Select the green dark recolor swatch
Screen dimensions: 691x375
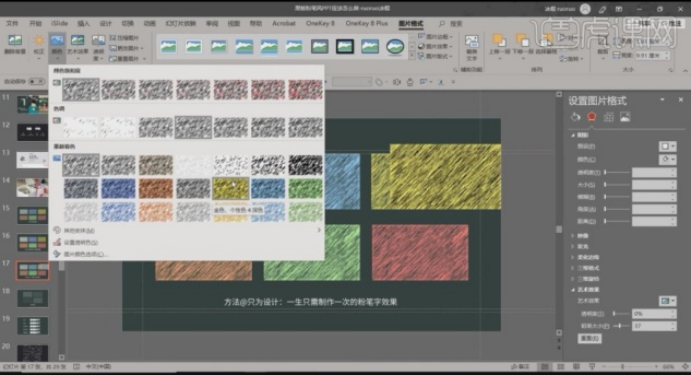305,189
